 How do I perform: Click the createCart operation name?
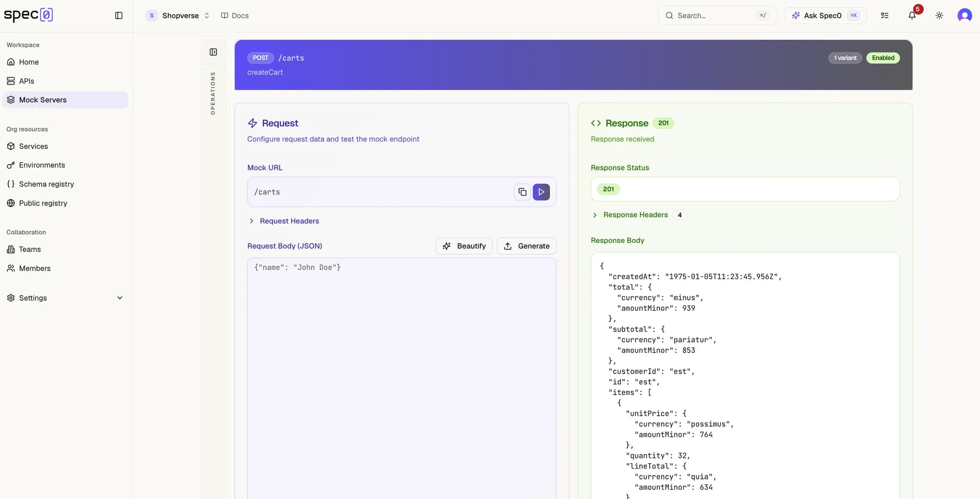265,72
